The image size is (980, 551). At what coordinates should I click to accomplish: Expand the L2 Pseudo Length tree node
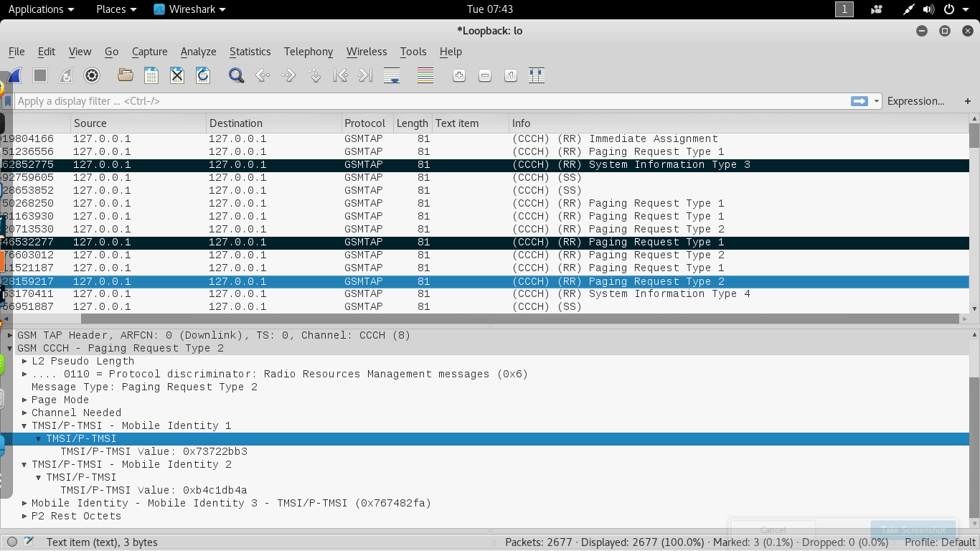tap(24, 362)
